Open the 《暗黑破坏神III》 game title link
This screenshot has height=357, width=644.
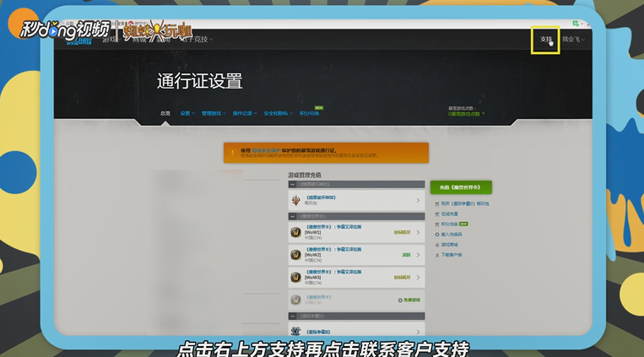click(x=321, y=197)
